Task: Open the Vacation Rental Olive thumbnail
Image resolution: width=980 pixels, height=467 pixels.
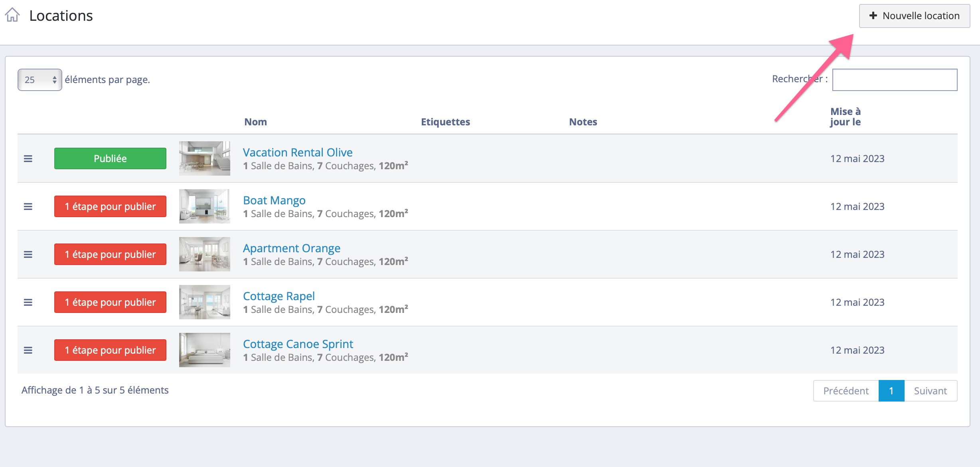Action: pyautogui.click(x=205, y=158)
